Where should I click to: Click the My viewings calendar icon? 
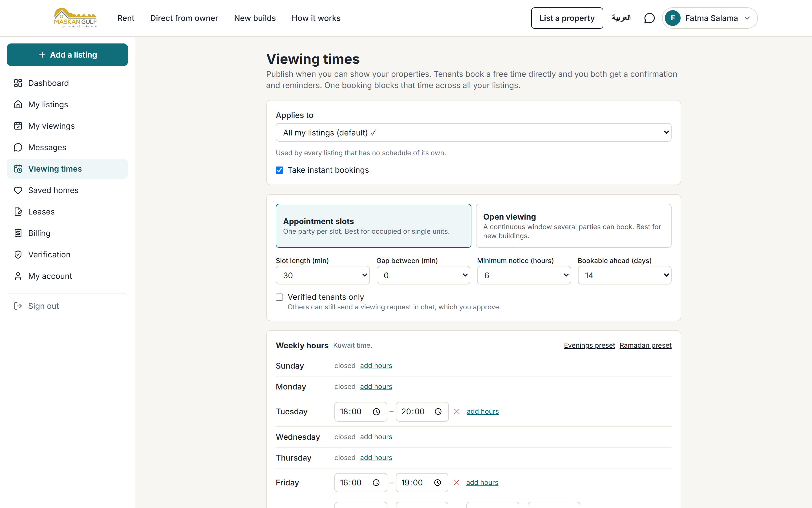pyautogui.click(x=18, y=126)
